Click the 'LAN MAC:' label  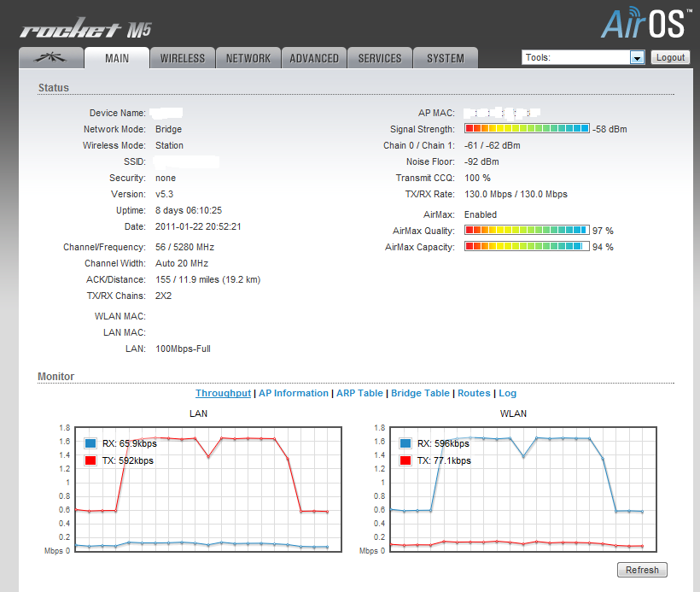125,332
